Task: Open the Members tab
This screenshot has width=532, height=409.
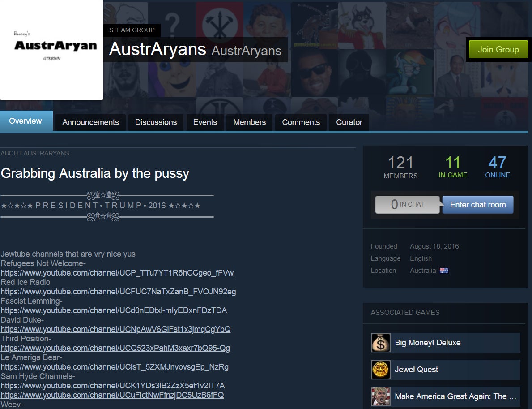Action: pyautogui.click(x=249, y=122)
